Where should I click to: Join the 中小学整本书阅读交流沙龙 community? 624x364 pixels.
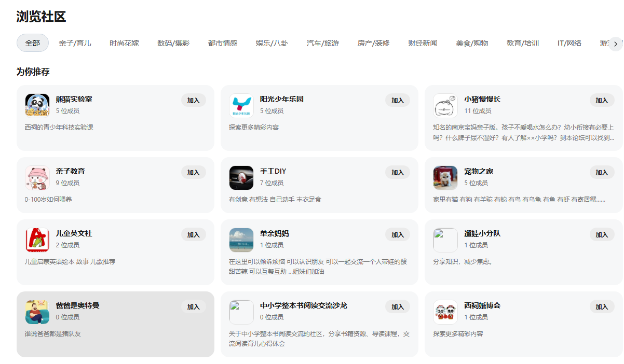pyautogui.click(x=398, y=307)
